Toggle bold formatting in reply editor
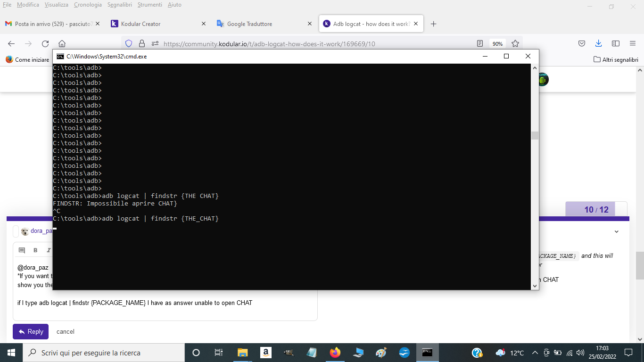This screenshot has height=362, width=644. click(35, 250)
